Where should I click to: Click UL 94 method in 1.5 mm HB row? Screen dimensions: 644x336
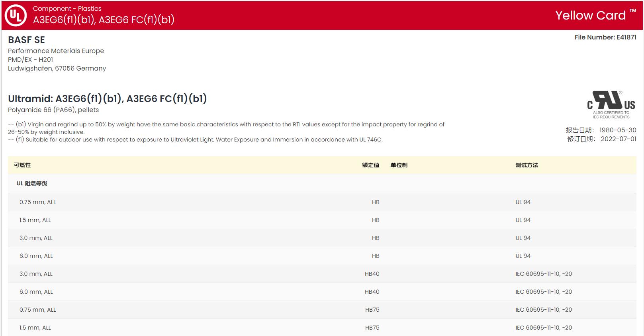point(523,220)
